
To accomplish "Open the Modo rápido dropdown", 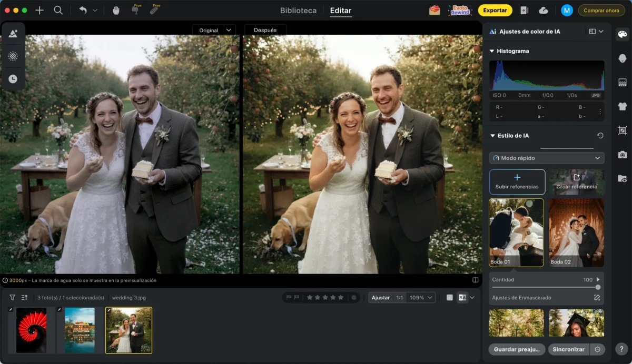I will [547, 158].
